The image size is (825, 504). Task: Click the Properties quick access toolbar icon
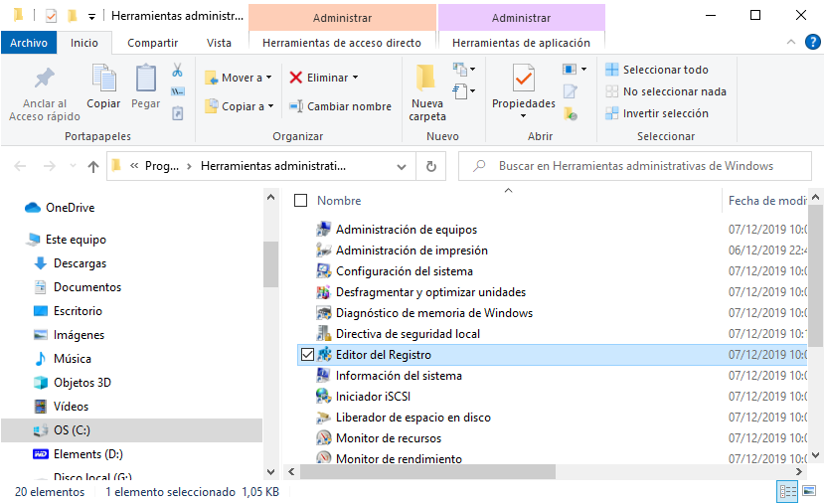tap(51, 16)
